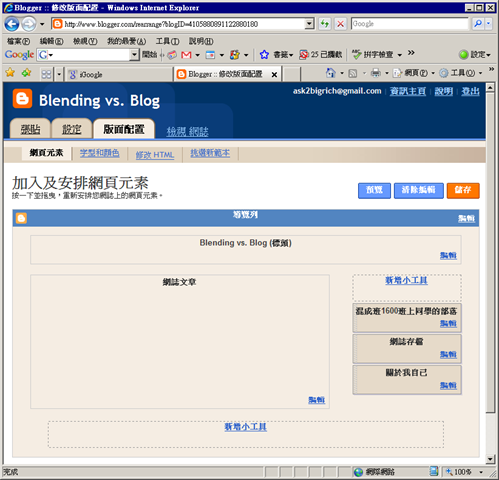Screen dimensions: 499x480
Task: Expand Google Toolbar overflow chevron
Action: [411, 53]
